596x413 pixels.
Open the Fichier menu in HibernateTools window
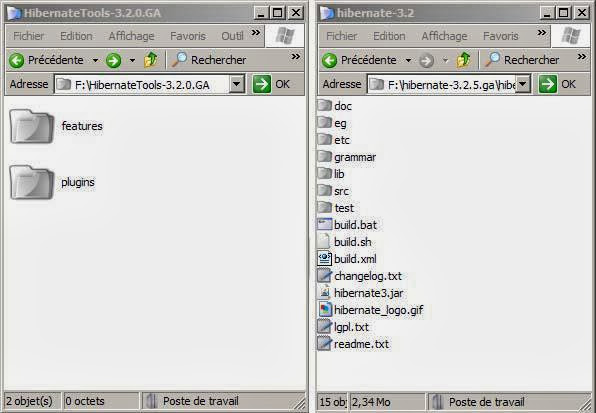[x=29, y=36]
